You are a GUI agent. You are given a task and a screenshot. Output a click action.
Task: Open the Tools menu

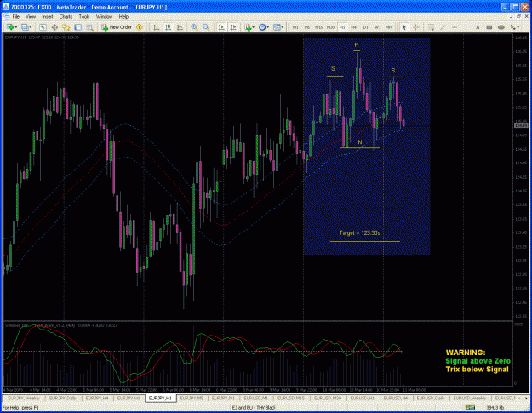point(84,17)
